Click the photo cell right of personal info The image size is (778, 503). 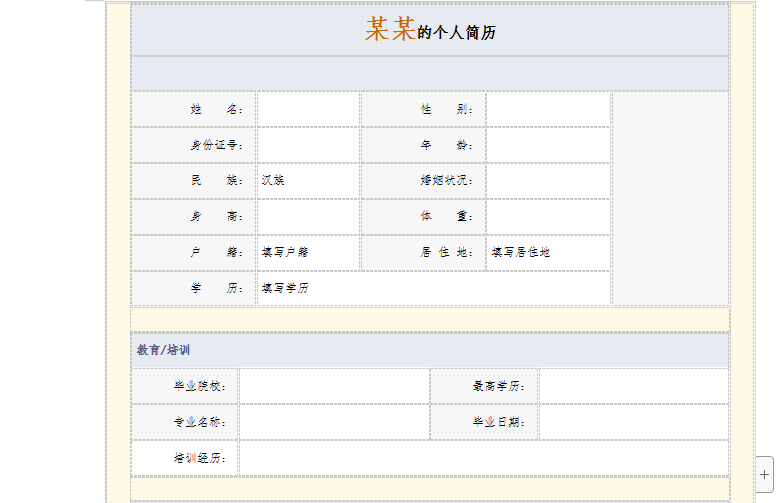670,198
